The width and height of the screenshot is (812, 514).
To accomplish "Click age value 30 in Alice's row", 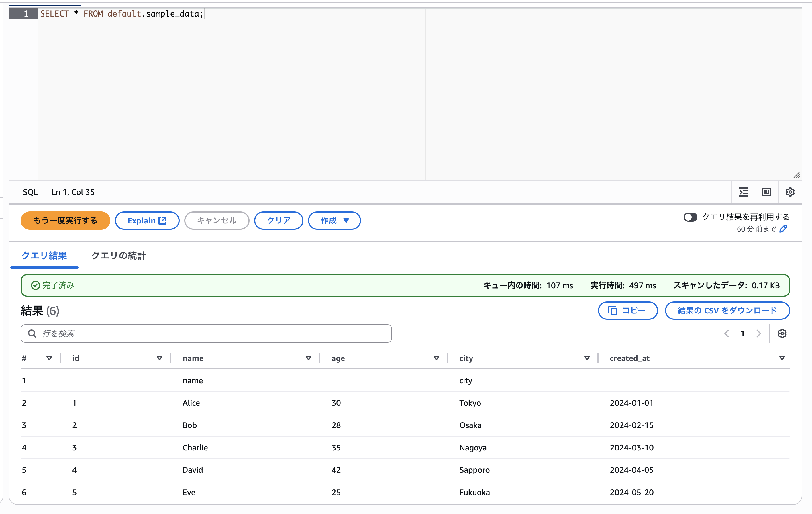I will click(x=336, y=403).
